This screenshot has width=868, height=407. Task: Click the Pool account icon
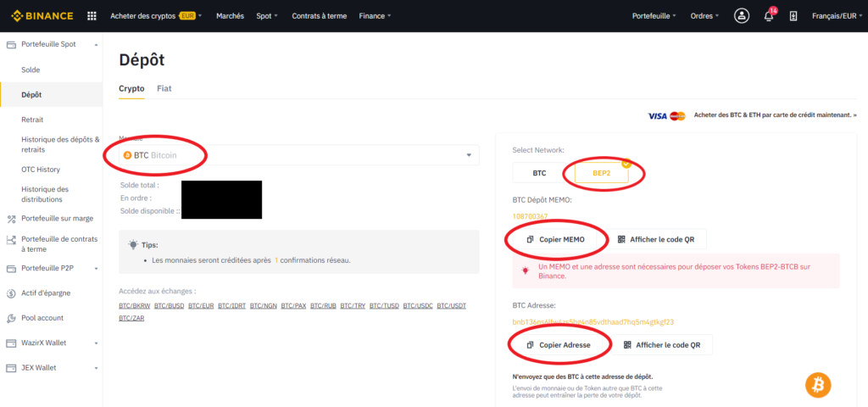pos(10,319)
